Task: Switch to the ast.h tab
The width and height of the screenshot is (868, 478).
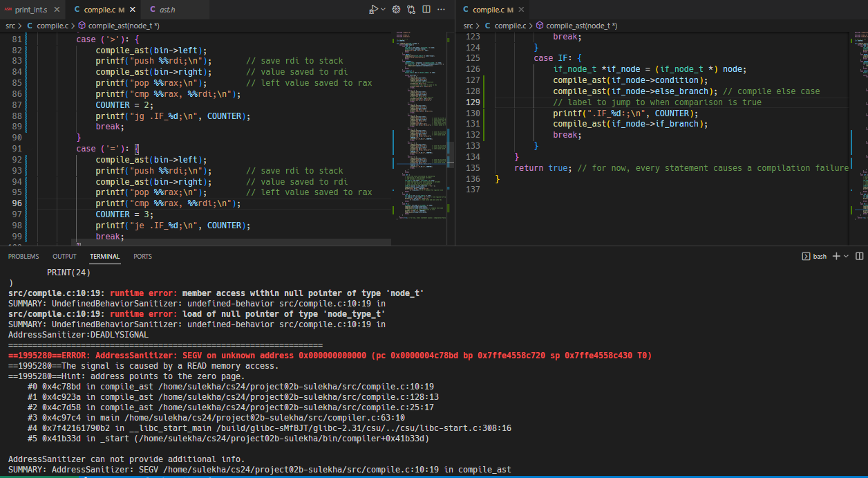Action: 169,10
